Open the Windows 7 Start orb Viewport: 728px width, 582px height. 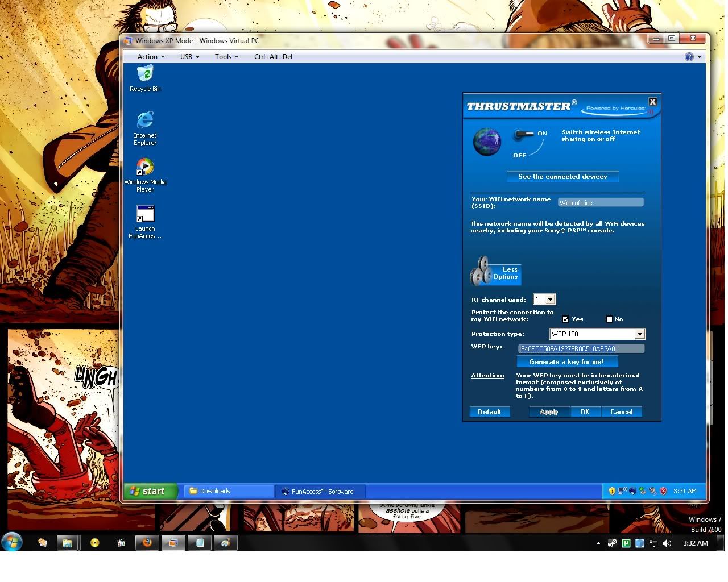pyautogui.click(x=12, y=542)
